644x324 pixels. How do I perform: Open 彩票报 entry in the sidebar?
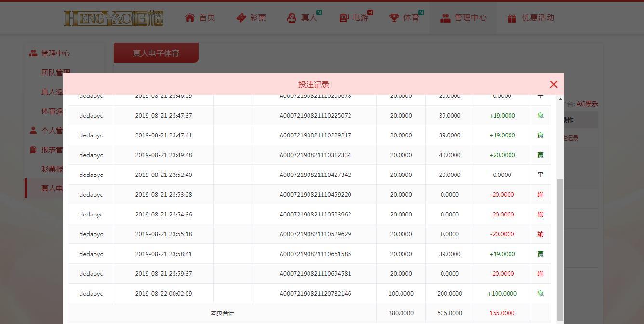tap(52, 169)
